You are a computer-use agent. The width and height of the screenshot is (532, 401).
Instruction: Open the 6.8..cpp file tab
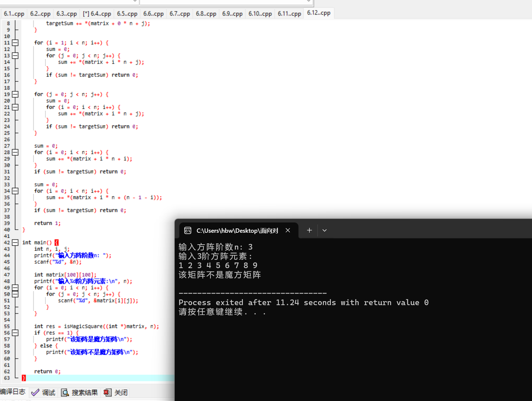206,14
